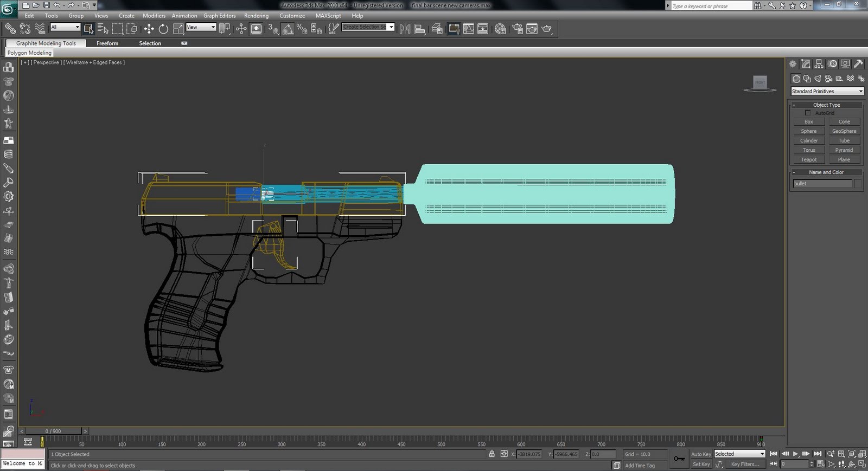Click the GeoSphere primitive button
Image resolution: width=868 pixels, height=471 pixels.
(844, 131)
